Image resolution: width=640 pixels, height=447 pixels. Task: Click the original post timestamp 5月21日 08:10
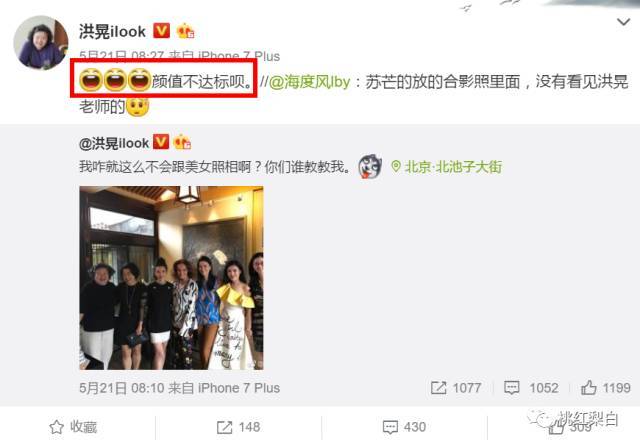click(122, 388)
